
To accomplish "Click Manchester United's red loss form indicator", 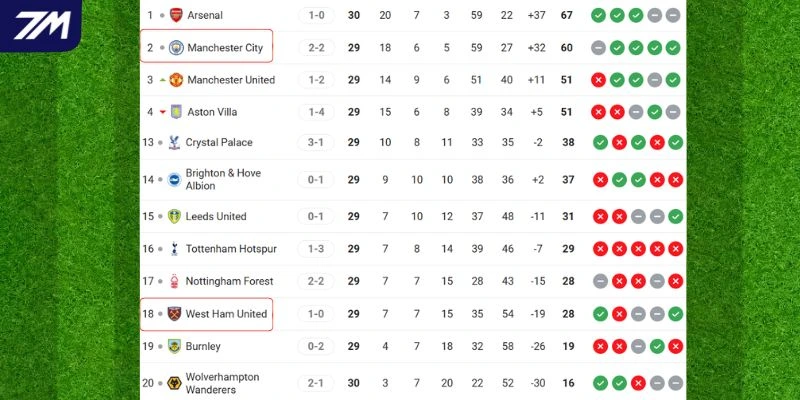I will coord(598,80).
